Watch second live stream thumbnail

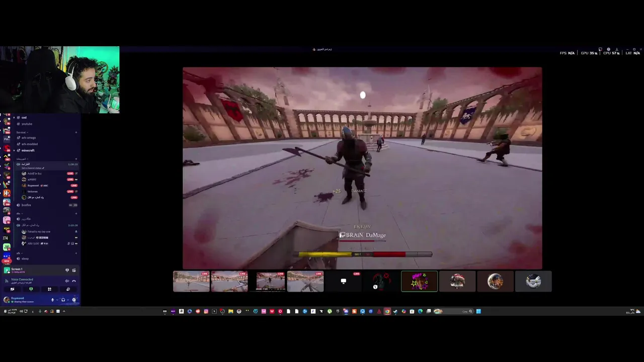point(229,282)
